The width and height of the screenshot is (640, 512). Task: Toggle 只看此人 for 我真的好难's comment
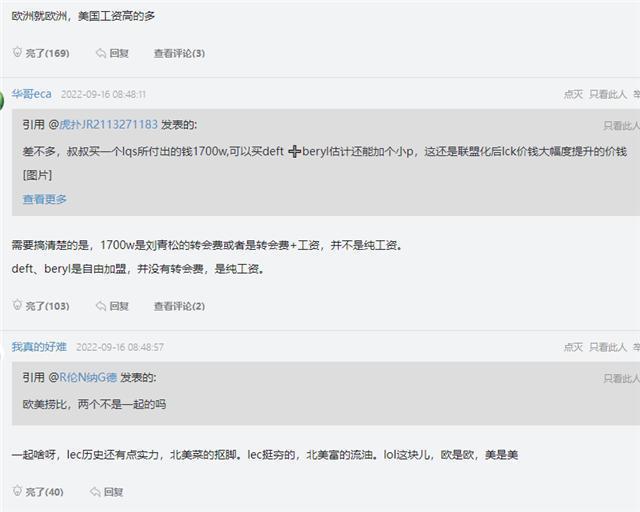pos(608,347)
